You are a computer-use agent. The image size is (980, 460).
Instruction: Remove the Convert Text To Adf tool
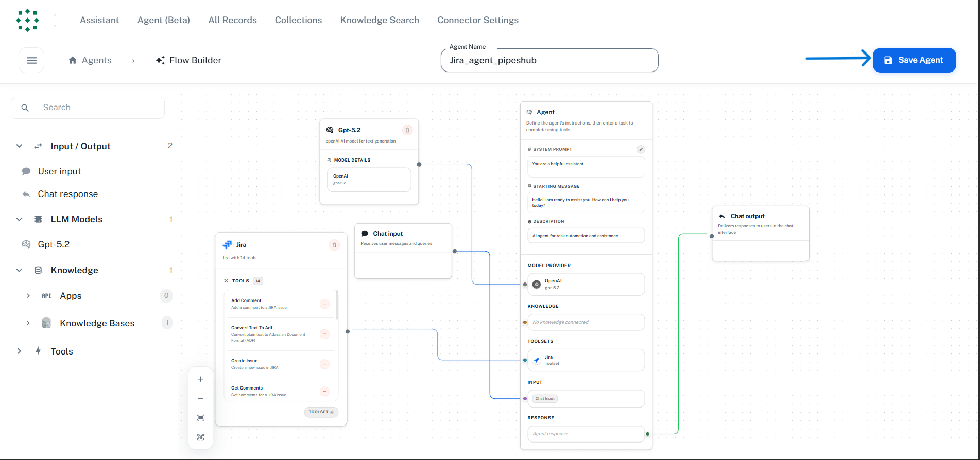tap(324, 334)
